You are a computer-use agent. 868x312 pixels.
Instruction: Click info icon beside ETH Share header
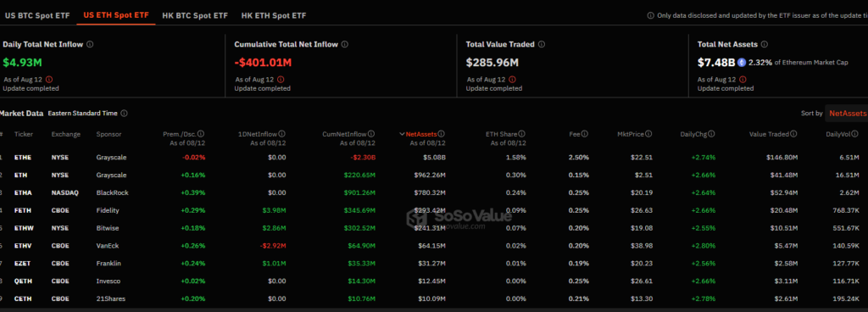(522, 134)
